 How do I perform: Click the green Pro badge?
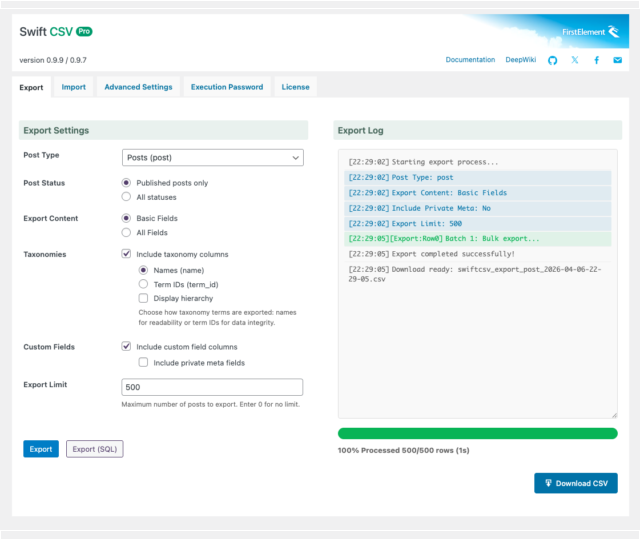84,32
